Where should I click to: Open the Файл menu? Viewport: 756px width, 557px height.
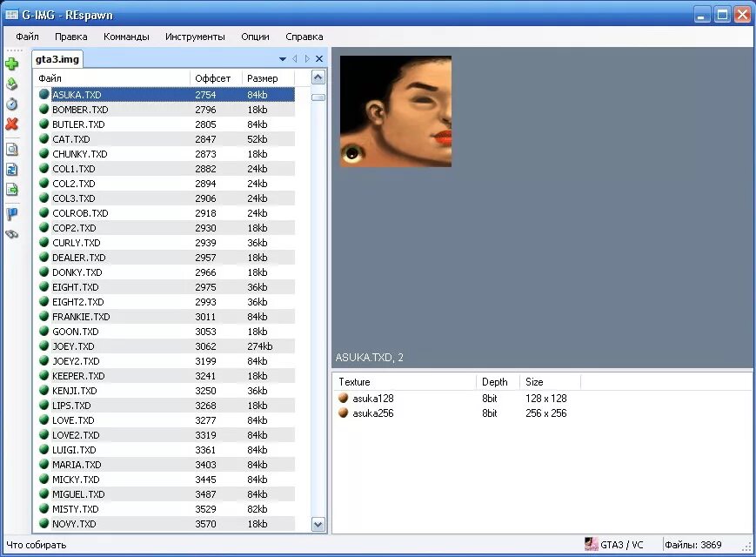pos(27,37)
